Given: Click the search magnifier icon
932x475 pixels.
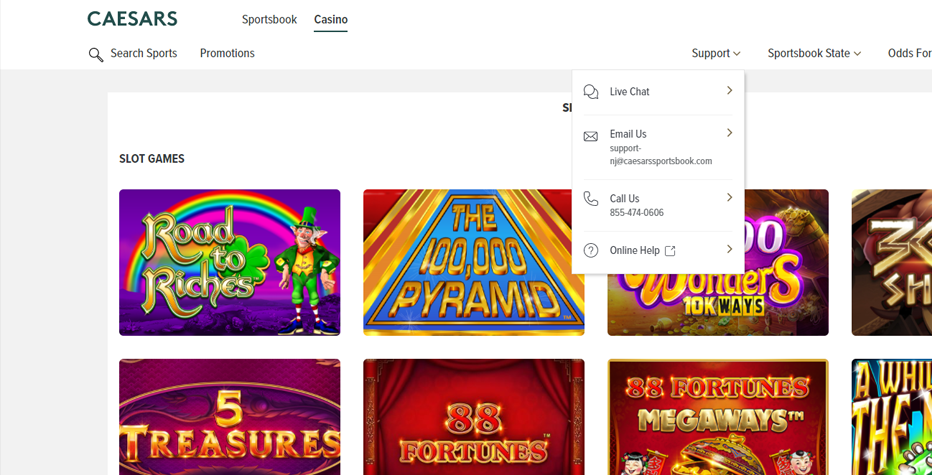Looking at the screenshot, I should pos(96,55).
